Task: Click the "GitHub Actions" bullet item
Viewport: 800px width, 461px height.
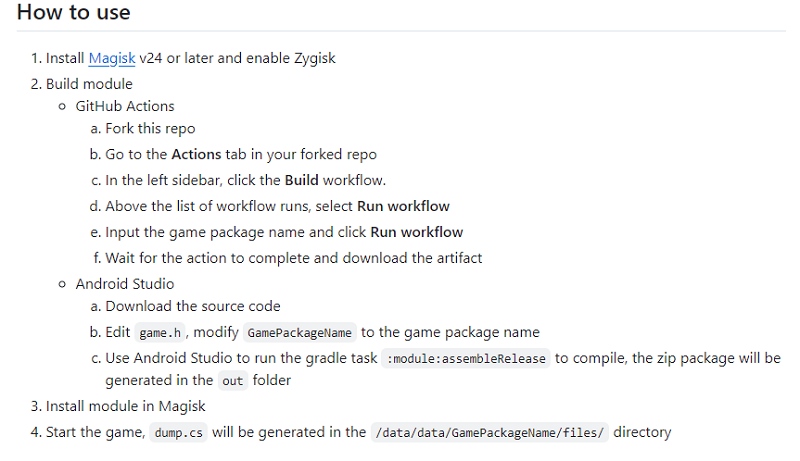Action: click(124, 106)
